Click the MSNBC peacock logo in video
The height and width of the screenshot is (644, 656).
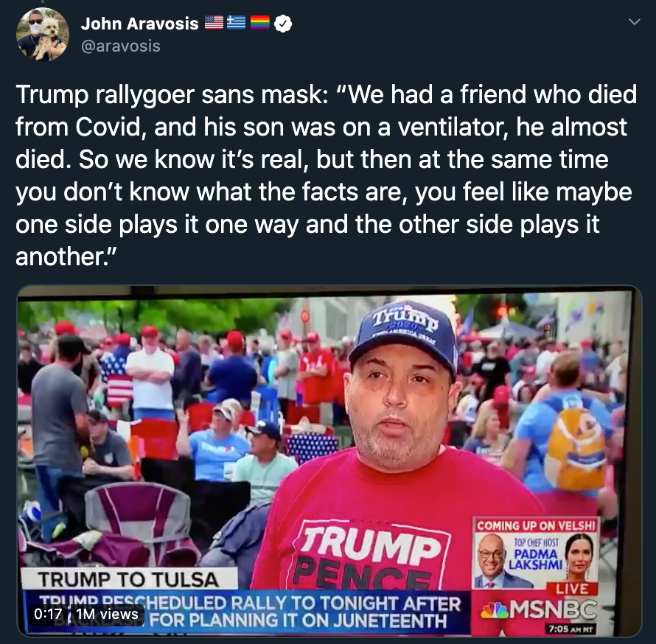(494, 610)
